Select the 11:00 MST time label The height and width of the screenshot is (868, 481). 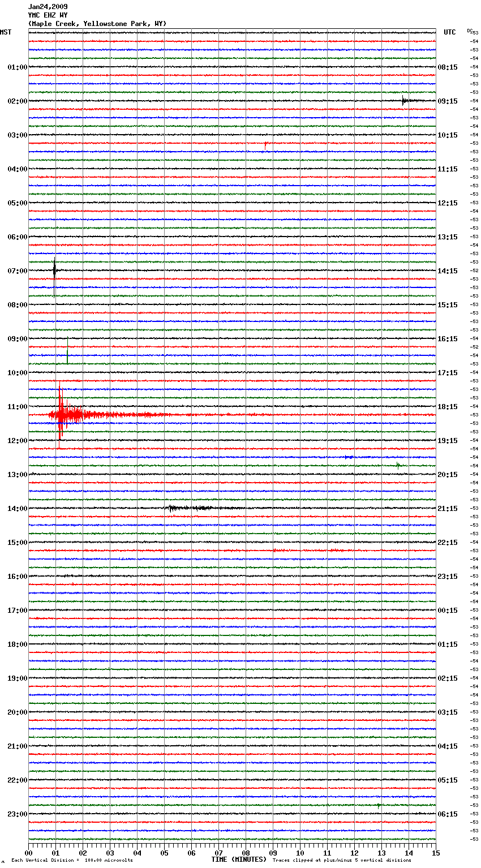point(18,407)
